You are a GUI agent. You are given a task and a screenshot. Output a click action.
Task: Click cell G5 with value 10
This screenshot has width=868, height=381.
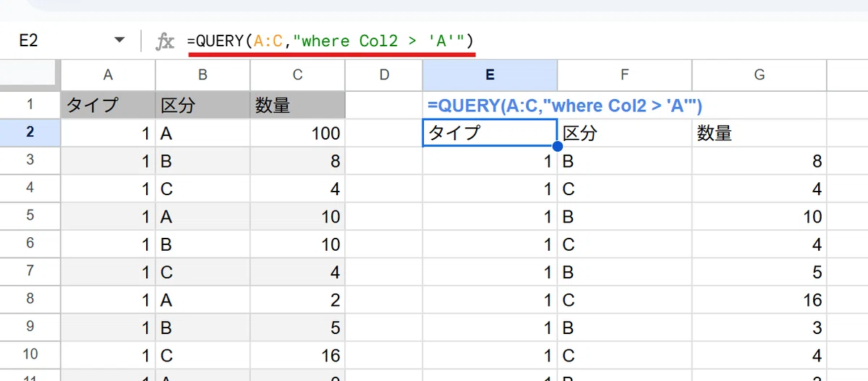tap(759, 215)
